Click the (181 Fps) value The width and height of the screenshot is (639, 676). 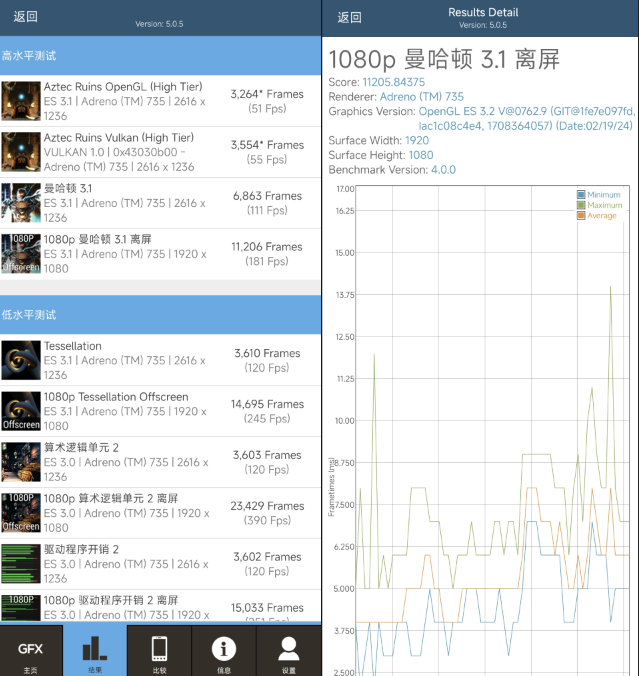pos(267,261)
